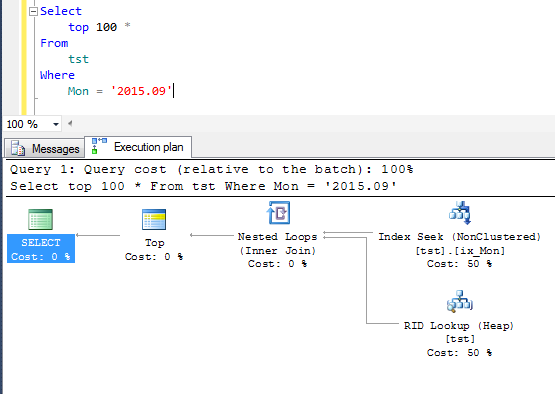Viewport: 555px width, 394px height.
Task: Switch to the Messages tab
Action: click(45, 148)
